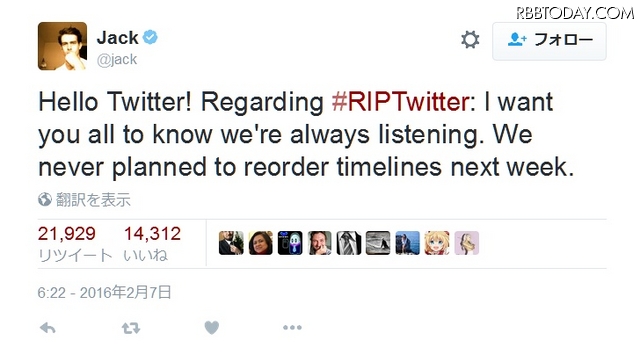Click the reply arrow icon

(x=48, y=328)
